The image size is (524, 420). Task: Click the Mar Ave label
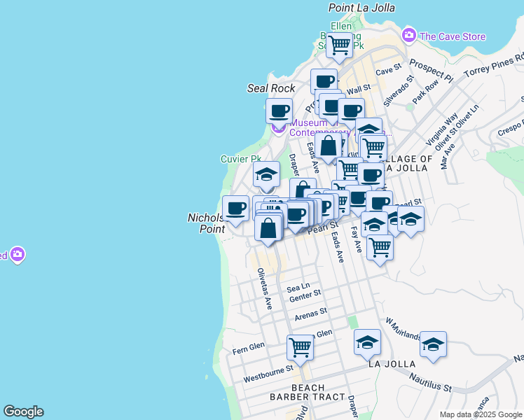(448, 156)
